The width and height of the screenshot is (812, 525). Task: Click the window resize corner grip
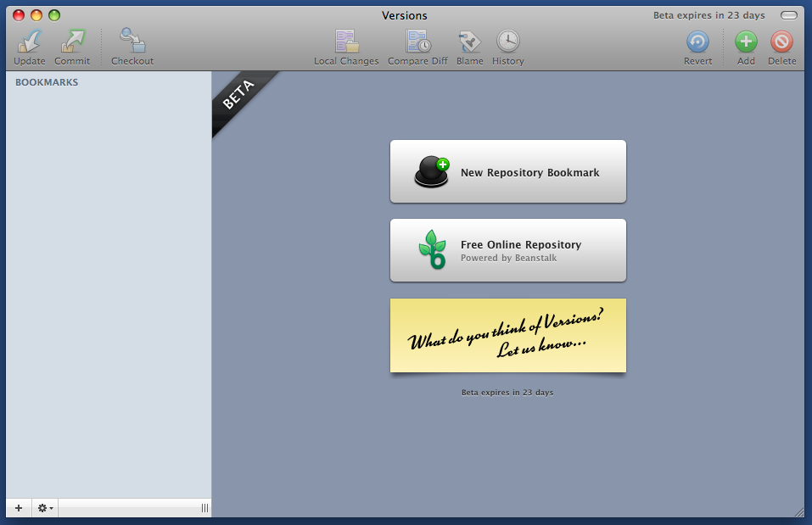tap(799, 512)
